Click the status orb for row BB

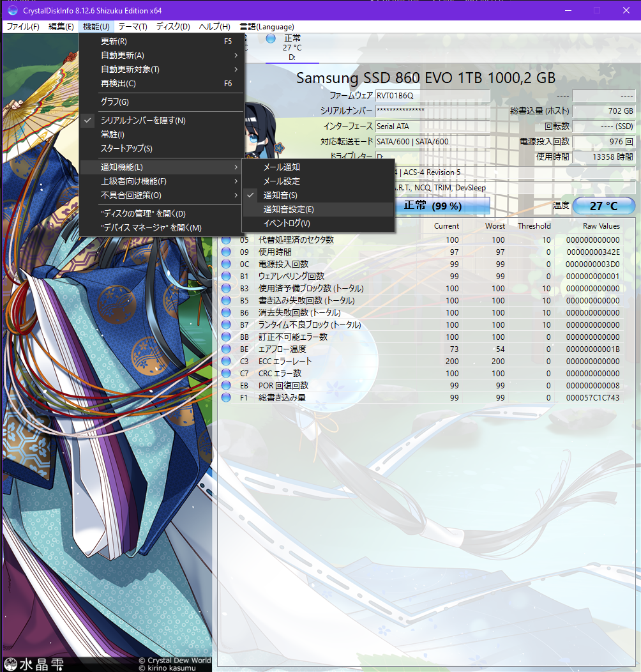tap(226, 337)
